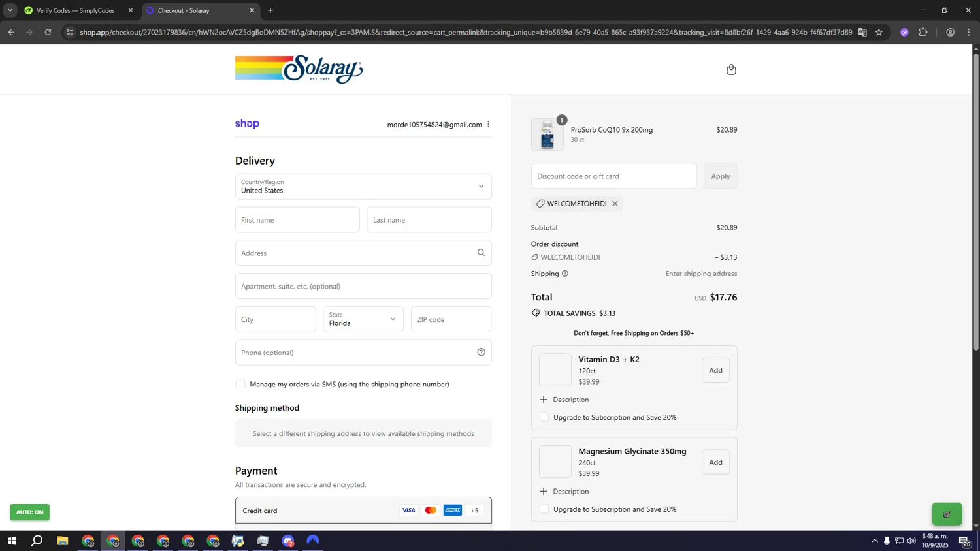Expand Magnesium Glycinate Description
This screenshot has width=980, height=551.
(564, 491)
